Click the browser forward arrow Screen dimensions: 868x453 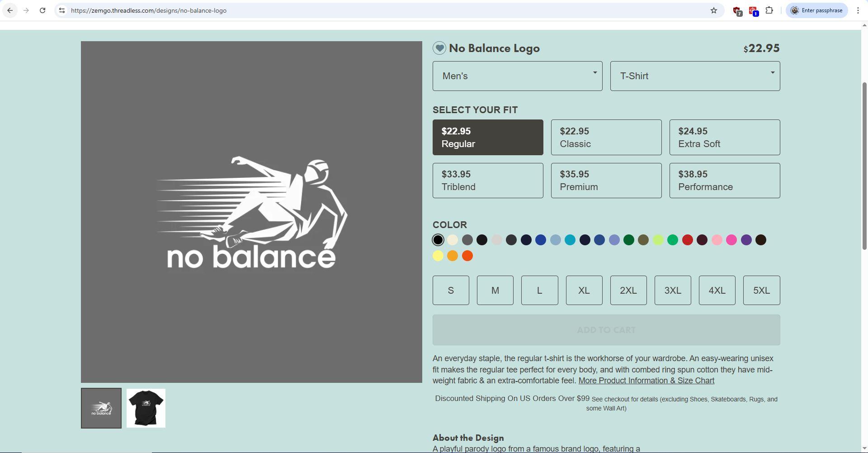pos(26,10)
